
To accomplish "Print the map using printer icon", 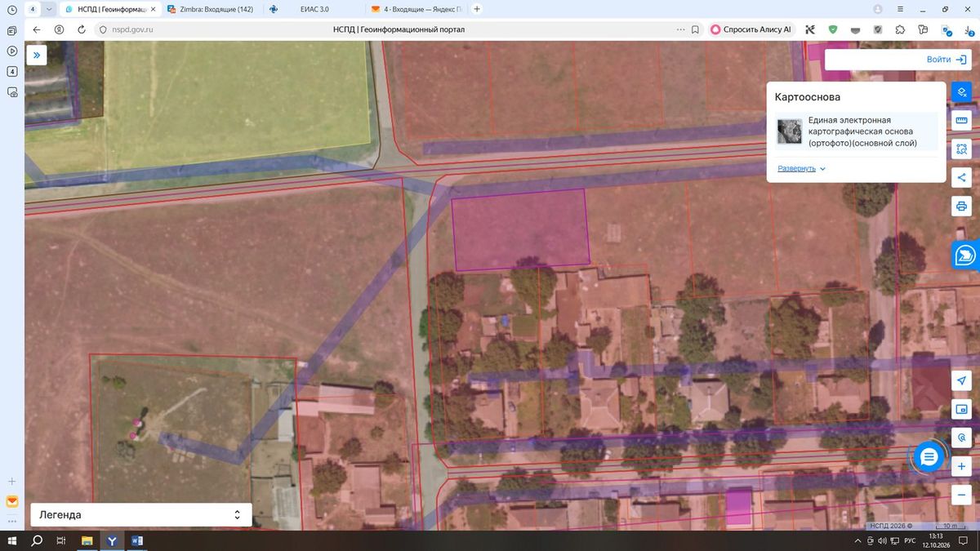I will tap(961, 206).
